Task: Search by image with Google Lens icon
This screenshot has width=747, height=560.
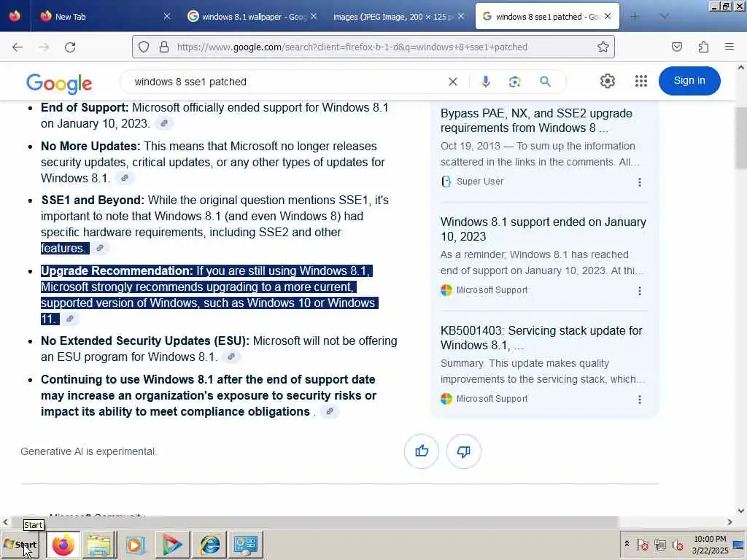Action: pos(514,82)
